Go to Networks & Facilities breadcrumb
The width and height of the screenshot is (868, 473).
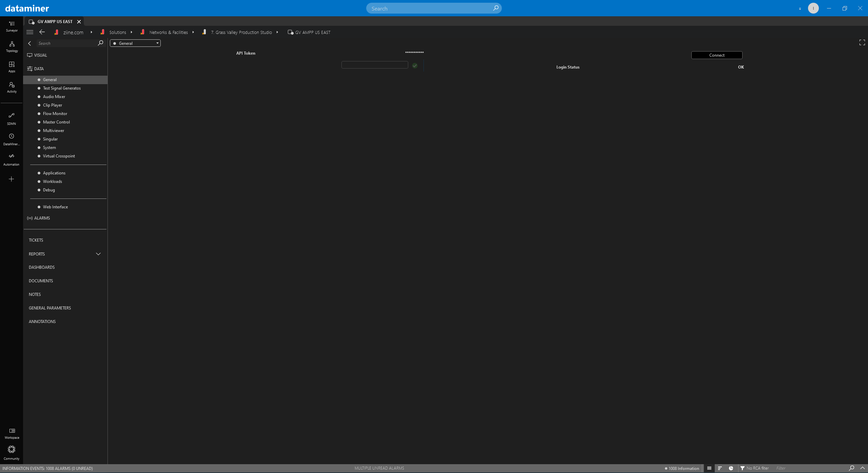click(169, 32)
